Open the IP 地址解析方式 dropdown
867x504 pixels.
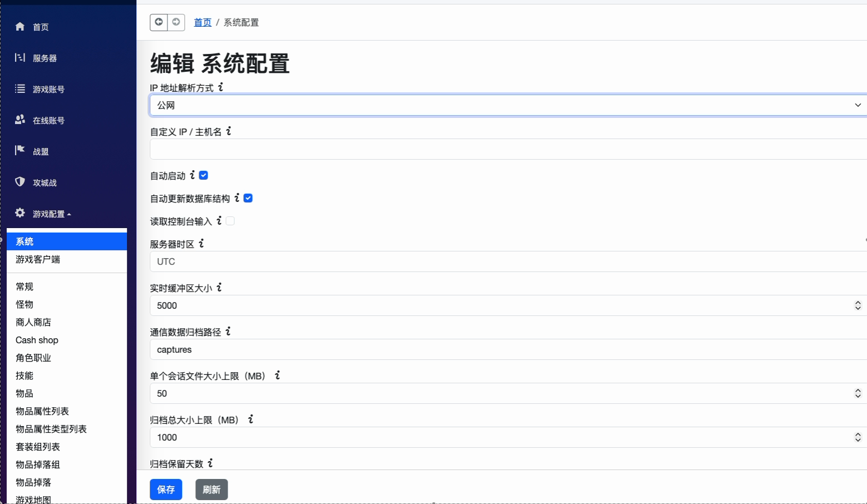click(x=508, y=105)
